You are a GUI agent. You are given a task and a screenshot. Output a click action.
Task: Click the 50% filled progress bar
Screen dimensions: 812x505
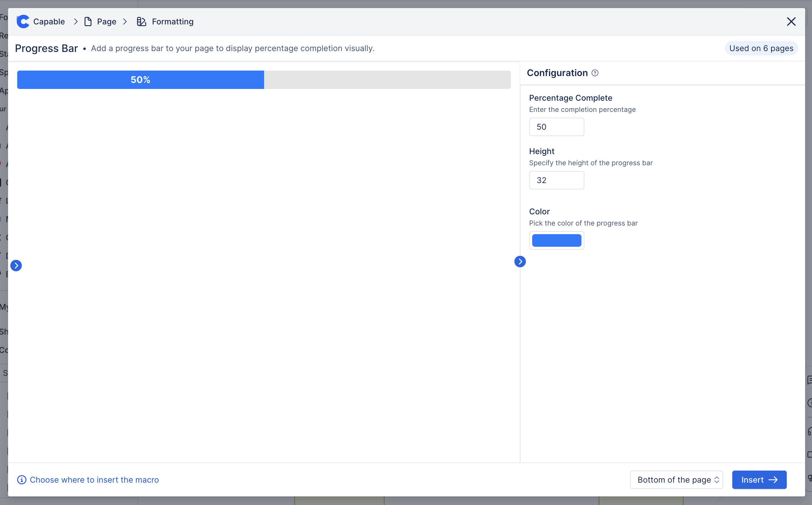140,80
